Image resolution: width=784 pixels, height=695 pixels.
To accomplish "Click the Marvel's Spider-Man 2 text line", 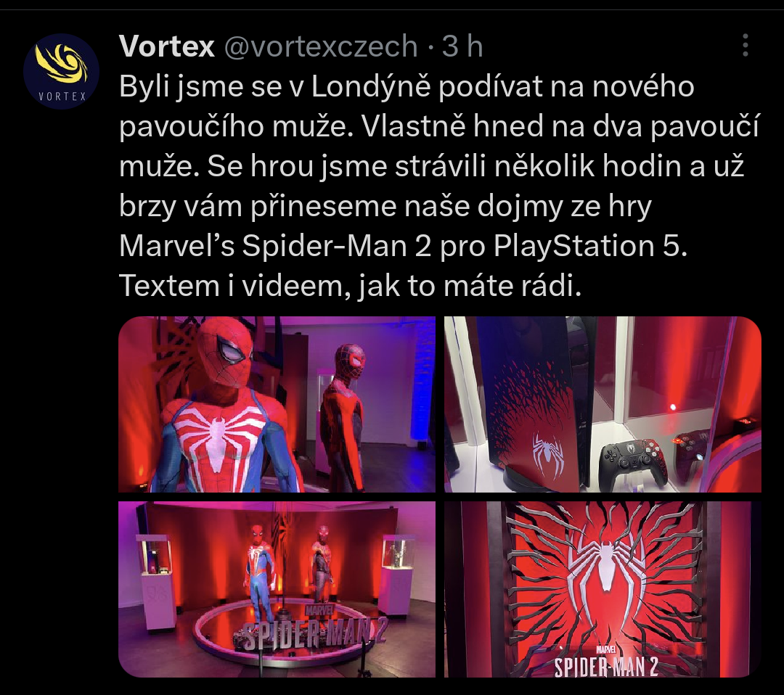I will point(403,246).
